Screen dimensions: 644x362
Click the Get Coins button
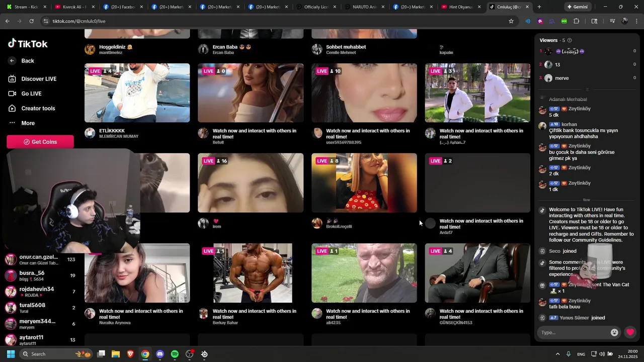(40, 142)
